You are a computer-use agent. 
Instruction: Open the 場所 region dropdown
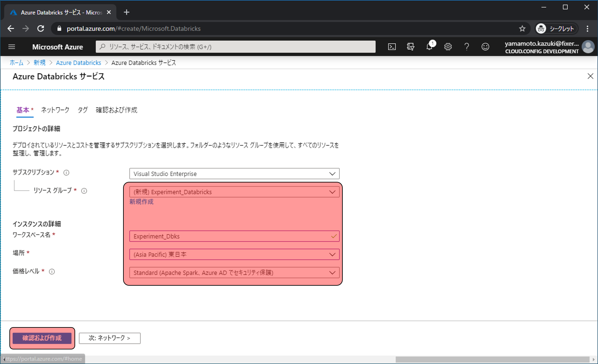[x=234, y=255]
